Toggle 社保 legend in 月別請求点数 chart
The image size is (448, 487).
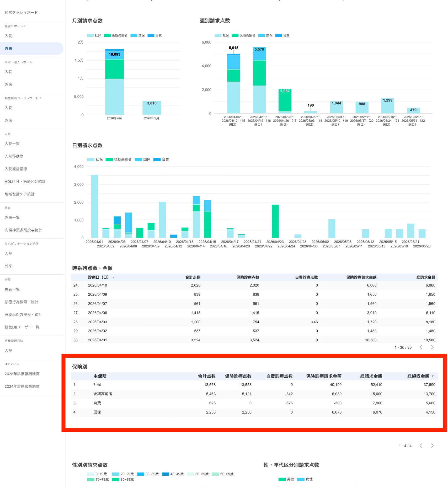pyautogui.click(x=94, y=35)
